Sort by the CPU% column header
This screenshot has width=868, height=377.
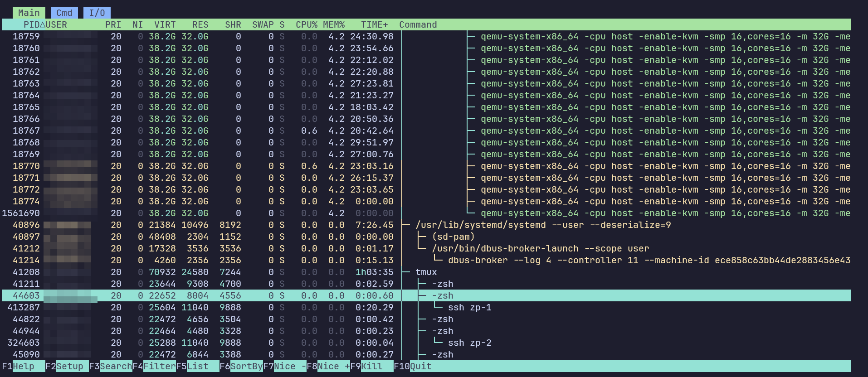307,24
